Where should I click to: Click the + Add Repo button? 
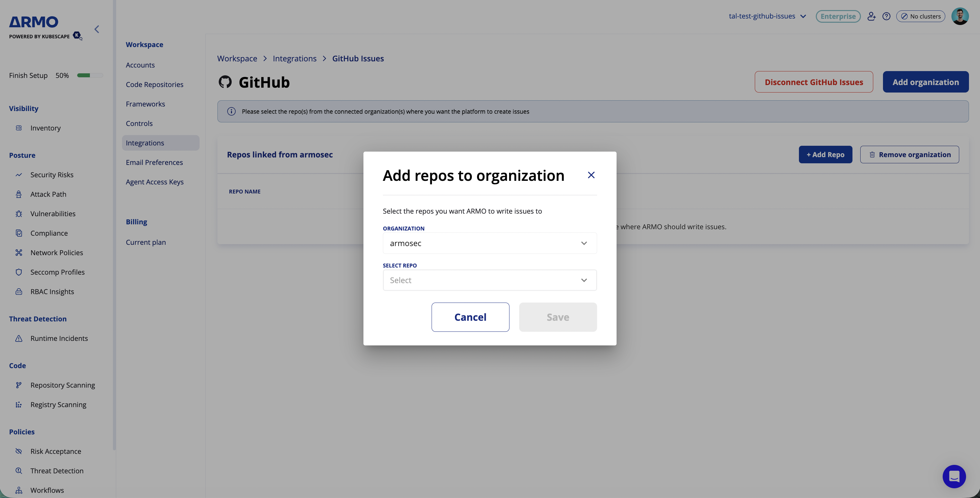pyautogui.click(x=826, y=155)
